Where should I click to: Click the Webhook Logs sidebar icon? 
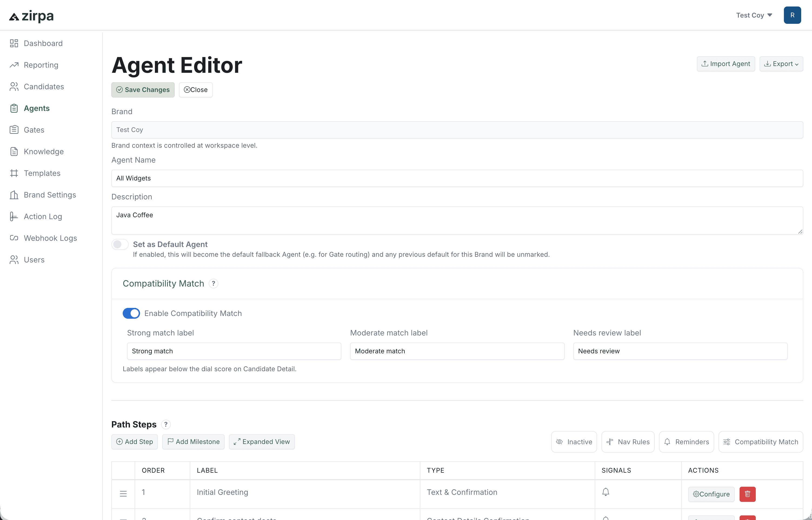[x=14, y=238]
